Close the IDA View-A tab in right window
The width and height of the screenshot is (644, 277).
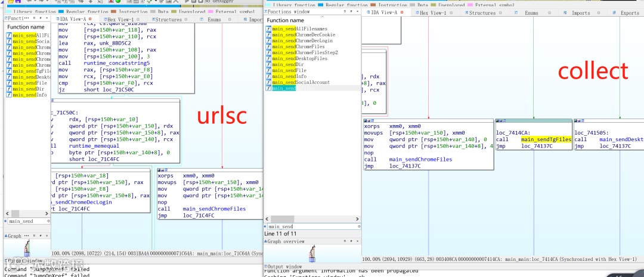[402, 13]
